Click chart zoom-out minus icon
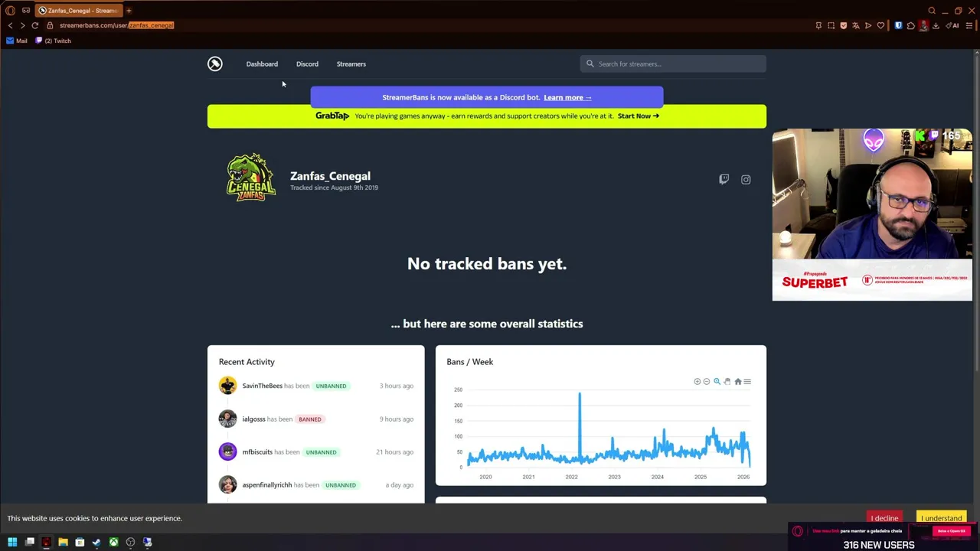This screenshot has width=980, height=551. (707, 381)
